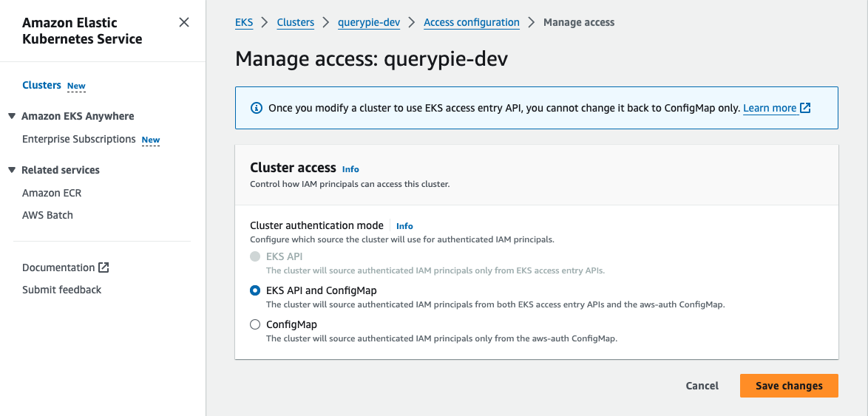The height and width of the screenshot is (416, 868).
Task: Click the info icon in the blue alert banner
Action: tap(257, 108)
